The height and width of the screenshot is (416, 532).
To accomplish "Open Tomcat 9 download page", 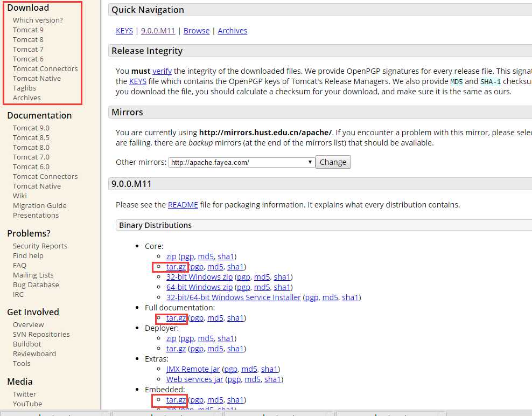I will [x=28, y=30].
